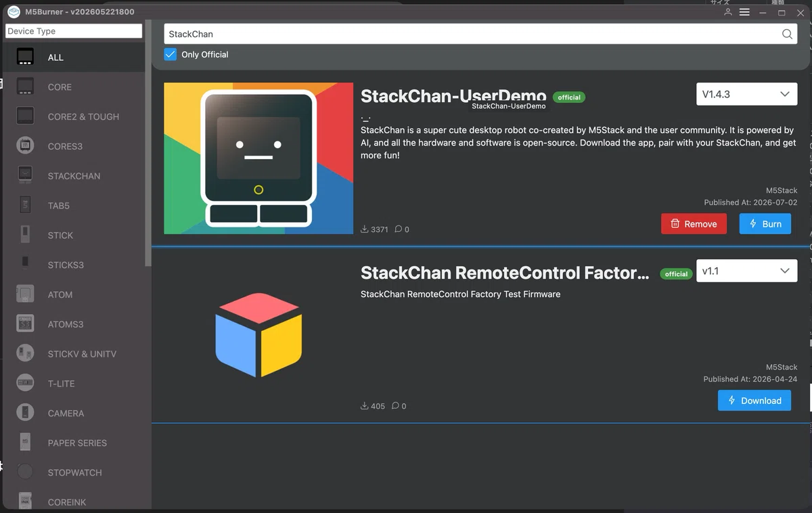The height and width of the screenshot is (513, 812).
Task: Click M5Stack author under RemoteControl Factory
Action: [782, 367]
